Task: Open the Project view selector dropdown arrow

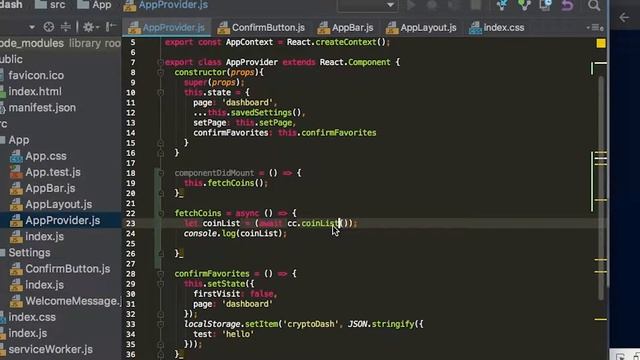Action: click(x=32, y=27)
